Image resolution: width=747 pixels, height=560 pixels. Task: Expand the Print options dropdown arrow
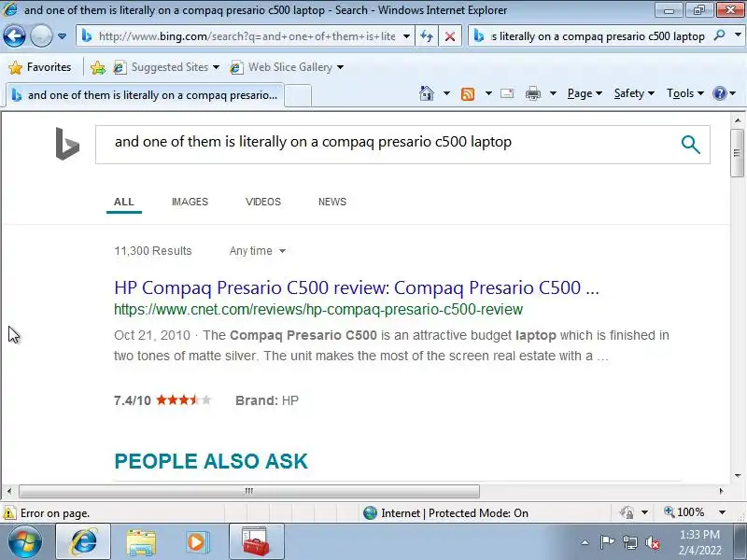pyautogui.click(x=553, y=93)
